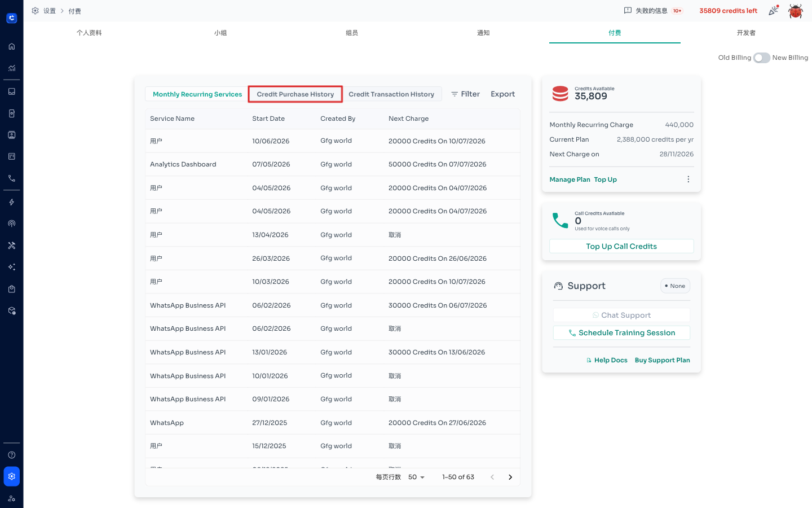Open the user admin icon at sidebar bottom
812x508 pixels.
click(11, 498)
